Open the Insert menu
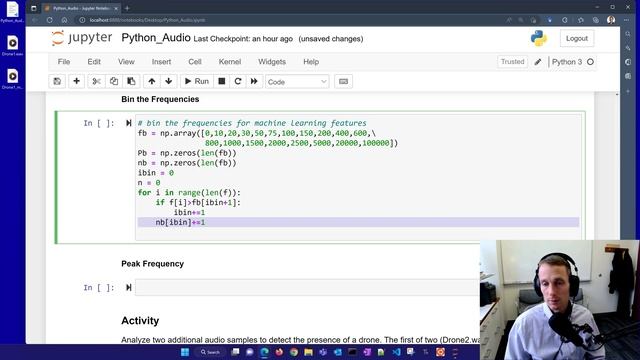The height and width of the screenshot is (360, 640). [161, 62]
